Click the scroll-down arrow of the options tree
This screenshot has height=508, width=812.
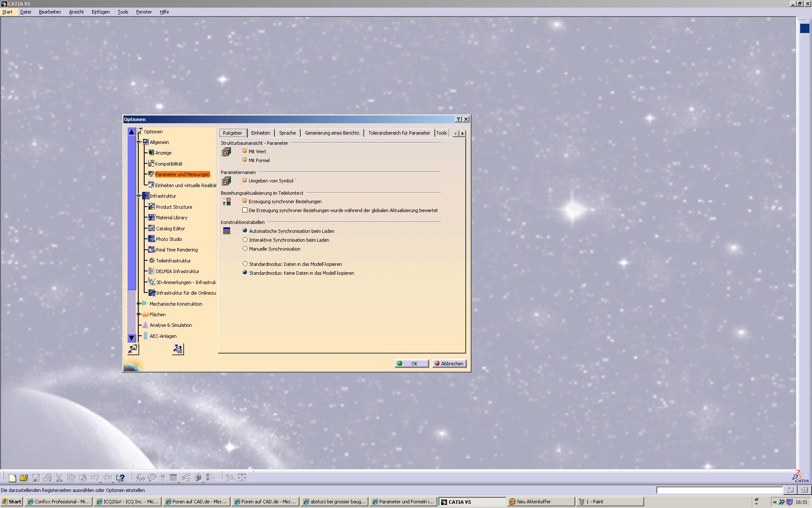coord(132,338)
